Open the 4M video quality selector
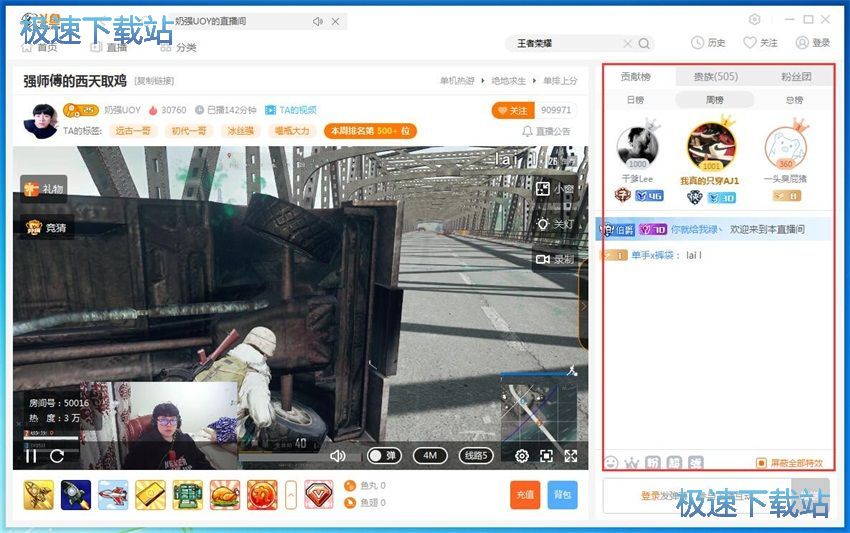The width and height of the screenshot is (850, 533). pos(430,455)
